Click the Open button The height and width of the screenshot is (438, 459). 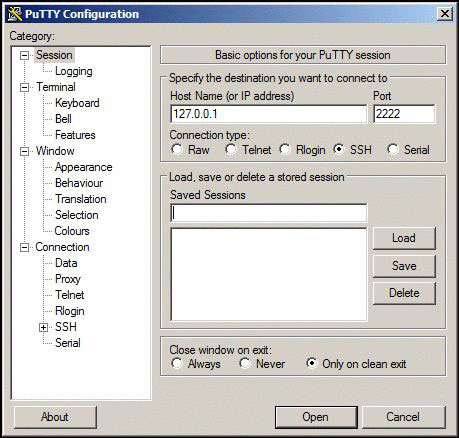tap(316, 417)
